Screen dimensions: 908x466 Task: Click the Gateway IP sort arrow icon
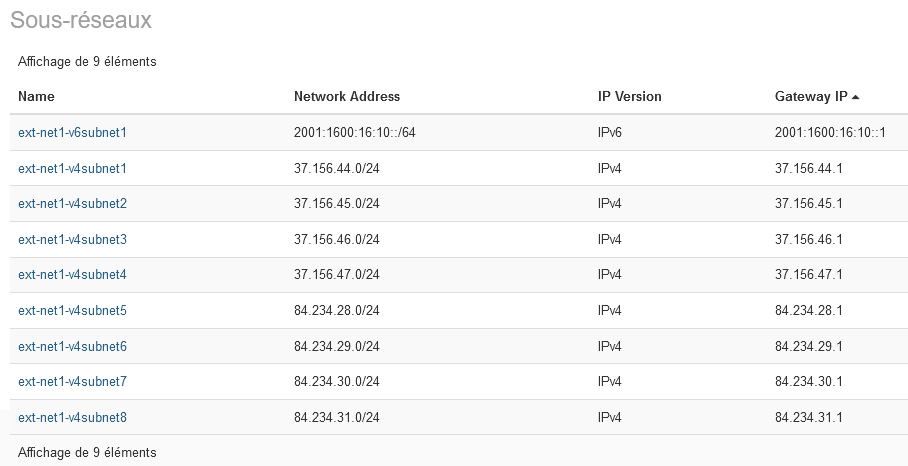coord(856,97)
